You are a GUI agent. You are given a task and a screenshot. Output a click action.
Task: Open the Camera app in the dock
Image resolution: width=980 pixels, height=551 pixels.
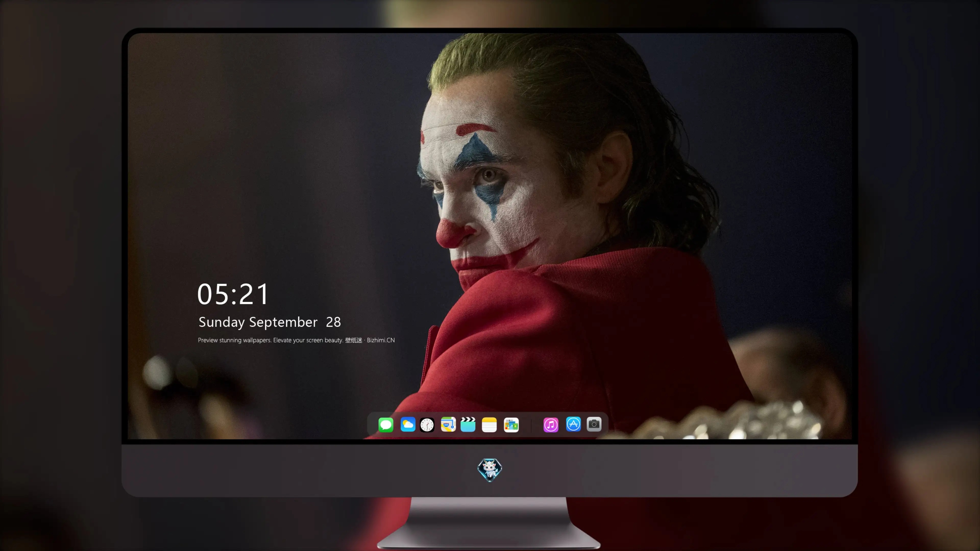pyautogui.click(x=594, y=424)
